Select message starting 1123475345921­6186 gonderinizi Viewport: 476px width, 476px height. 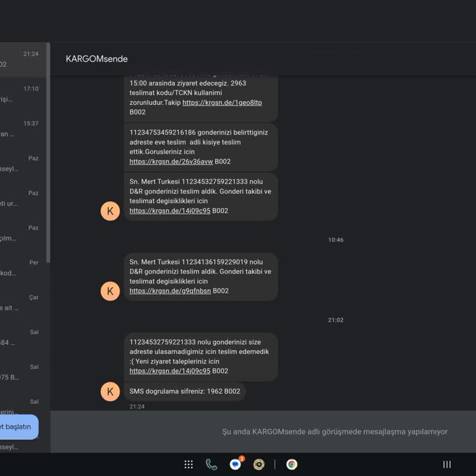pyautogui.click(x=201, y=147)
